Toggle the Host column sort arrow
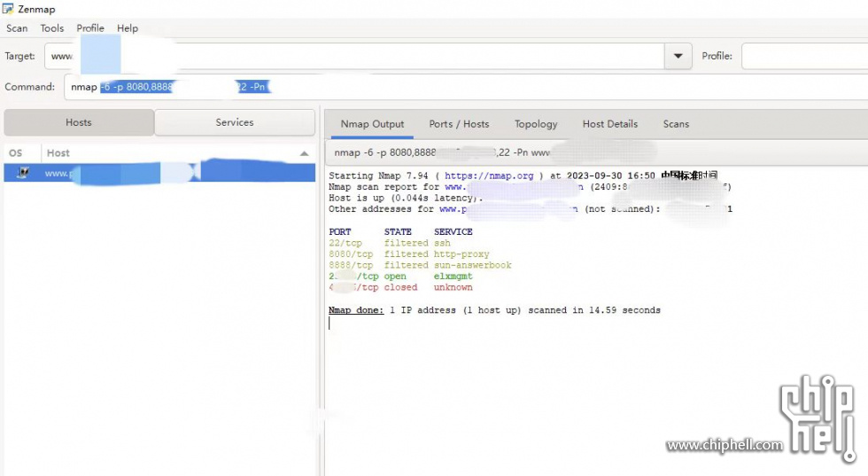Image resolution: width=868 pixels, height=476 pixels. (304, 153)
